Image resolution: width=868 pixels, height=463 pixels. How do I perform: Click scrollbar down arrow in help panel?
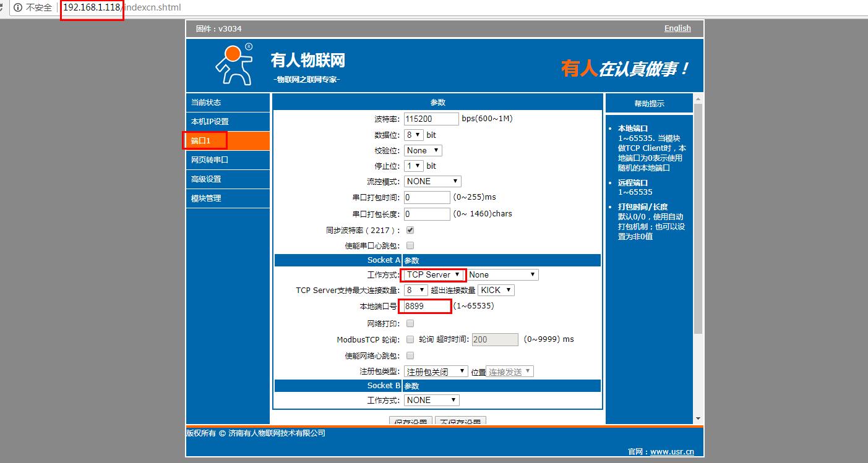click(x=698, y=418)
